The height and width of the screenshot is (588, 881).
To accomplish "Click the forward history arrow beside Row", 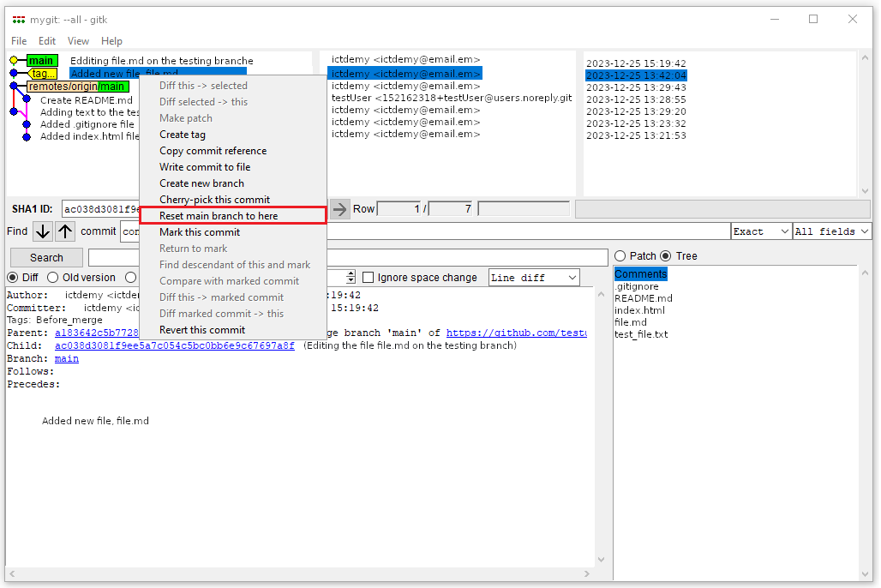I will [340, 208].
